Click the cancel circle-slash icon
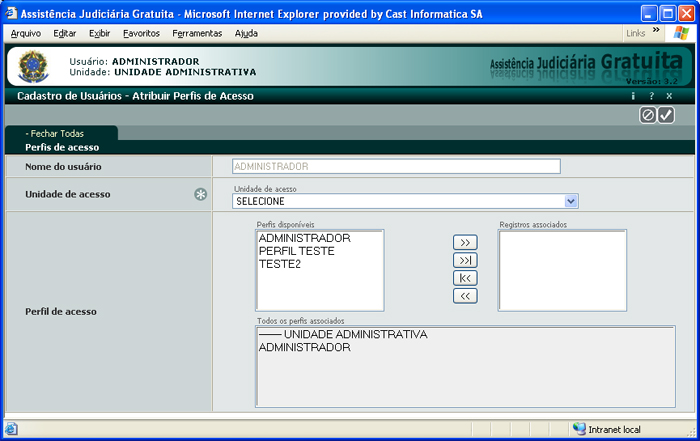Screen dimensions: 700x441 [x=648, y=115]
